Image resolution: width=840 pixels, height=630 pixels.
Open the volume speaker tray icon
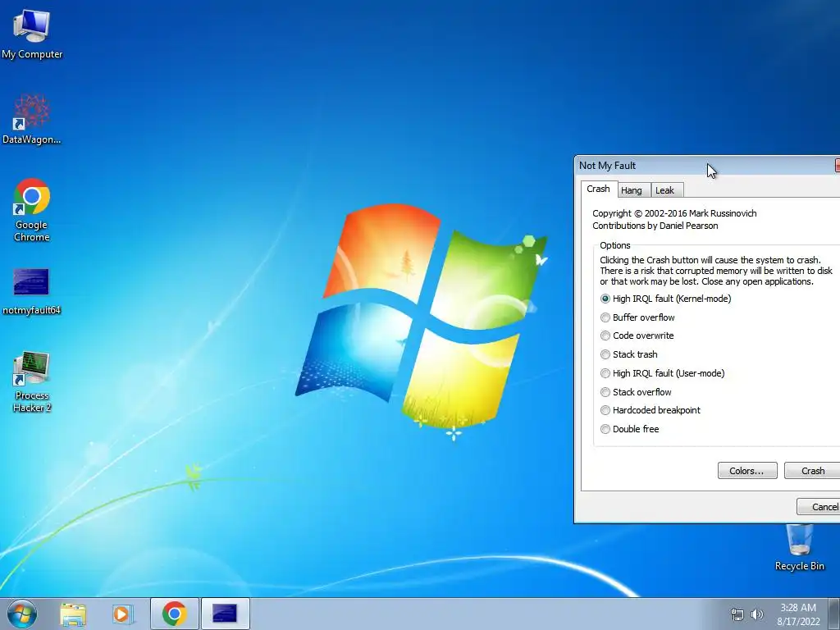(x=756, y=614)
